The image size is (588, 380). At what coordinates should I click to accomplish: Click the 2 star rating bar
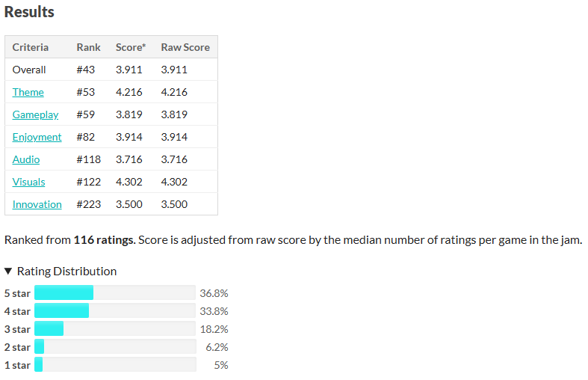coord(115,346)
